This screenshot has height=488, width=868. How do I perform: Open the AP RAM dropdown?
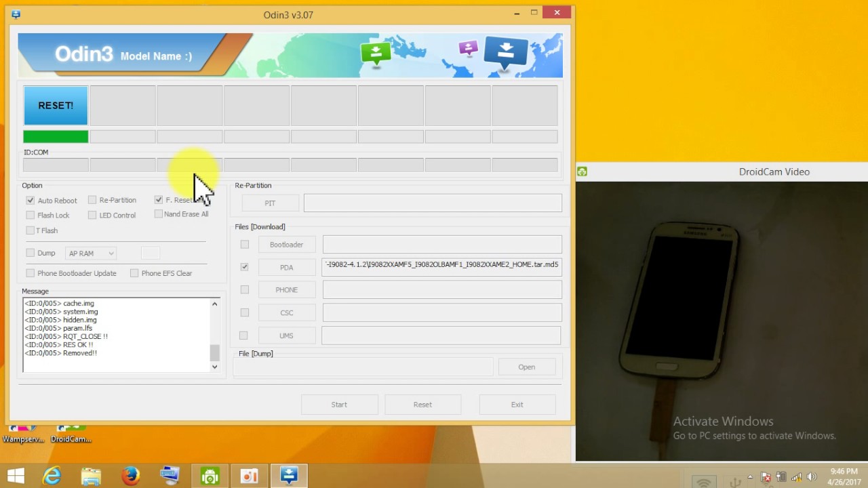[92, 253]
